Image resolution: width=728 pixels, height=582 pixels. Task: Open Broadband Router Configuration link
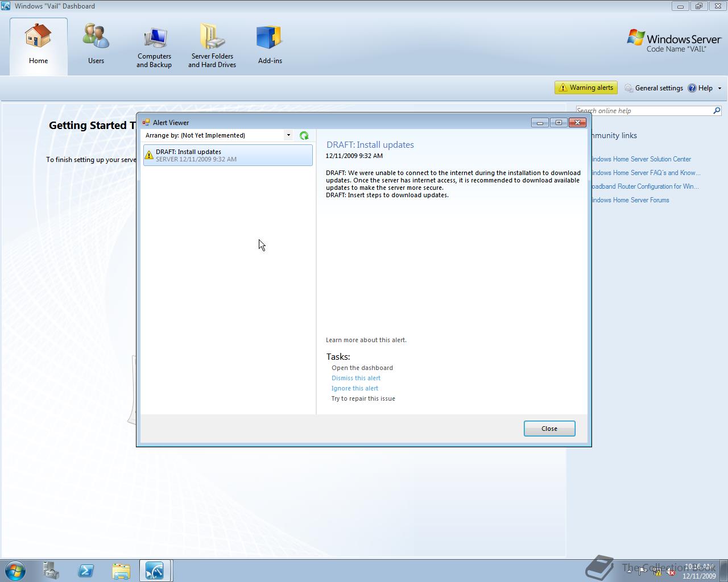click(644, 186)
